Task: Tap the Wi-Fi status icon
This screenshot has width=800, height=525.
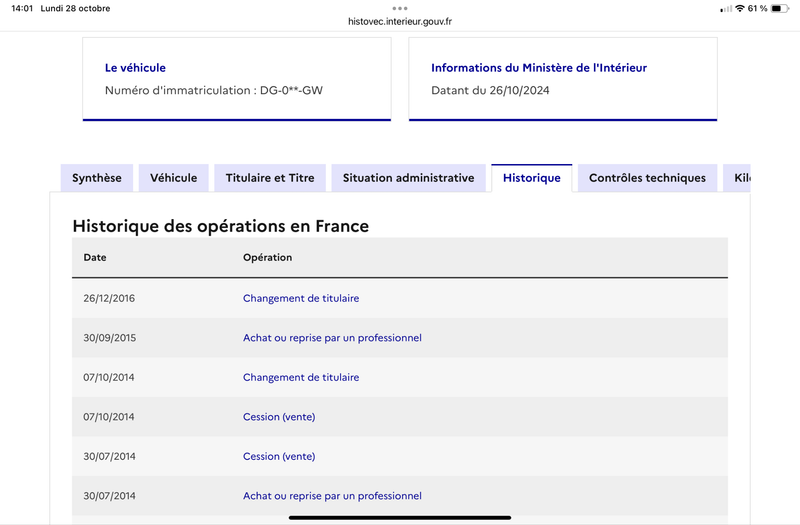Action: coord(740,8)
